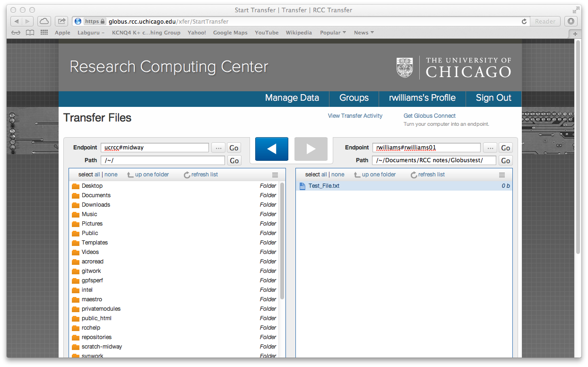Image resolution: width=588 pixels, height=367 pixels.
Task: Click Go next to rwilliams#rwilliams01 endpoint
Action: [506, 148]
